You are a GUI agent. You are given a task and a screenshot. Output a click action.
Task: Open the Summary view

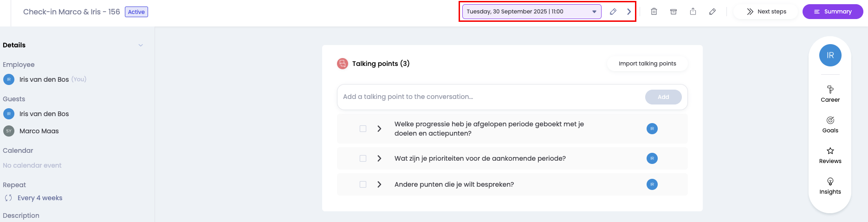[x=833, y=12]
